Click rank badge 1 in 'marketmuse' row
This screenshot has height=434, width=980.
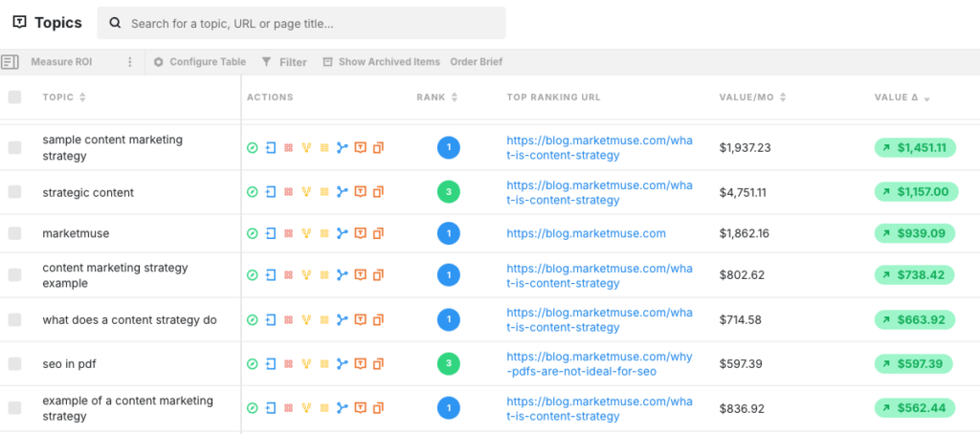coord(449,233)
